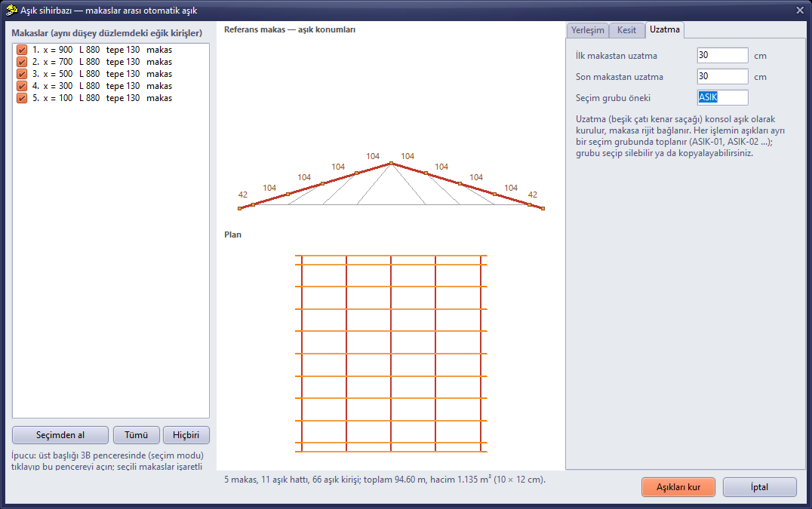Click the Seçimden al button
Image resolution: width=812 pixels, height=509 pixels.
click(60, 435)
